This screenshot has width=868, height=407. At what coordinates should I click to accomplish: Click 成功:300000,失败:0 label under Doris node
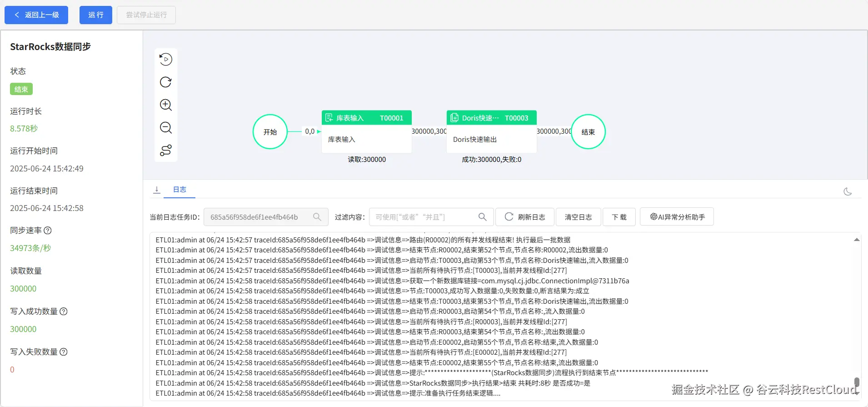(492, 160)
